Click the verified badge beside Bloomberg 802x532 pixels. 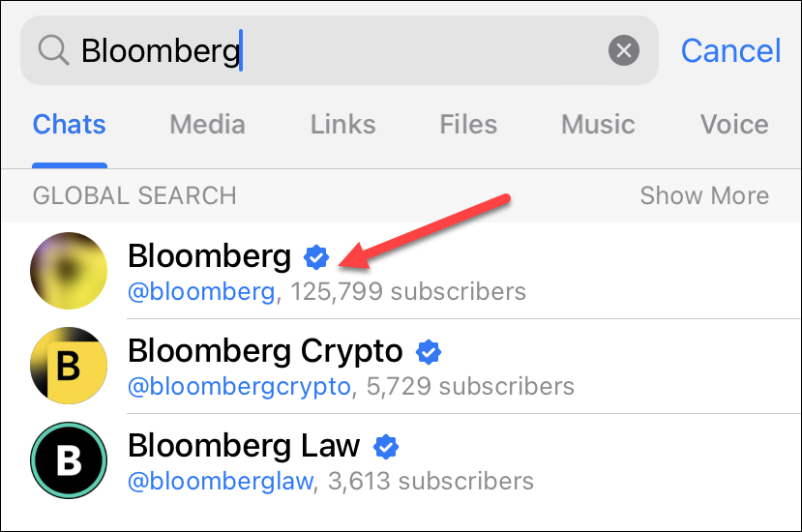(x=316, y=256)
